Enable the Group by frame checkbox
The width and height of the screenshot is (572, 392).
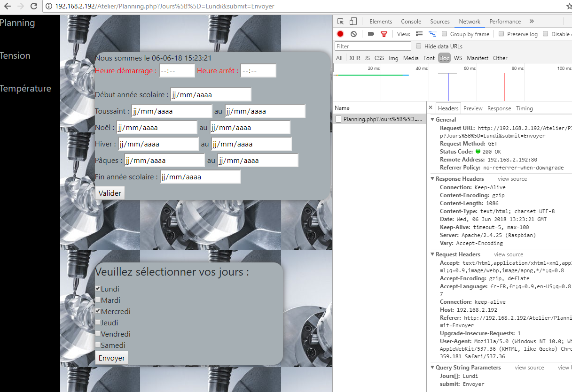tap(444, 34)
